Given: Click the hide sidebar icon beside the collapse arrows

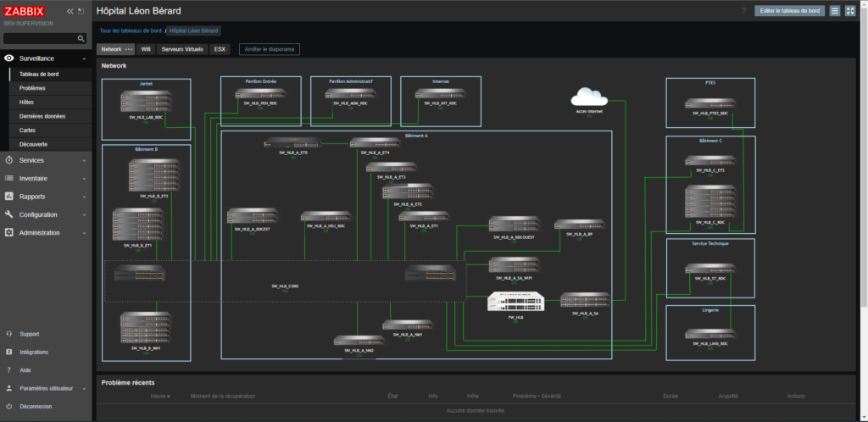Looking at the screenshot, I should (81, 12).
